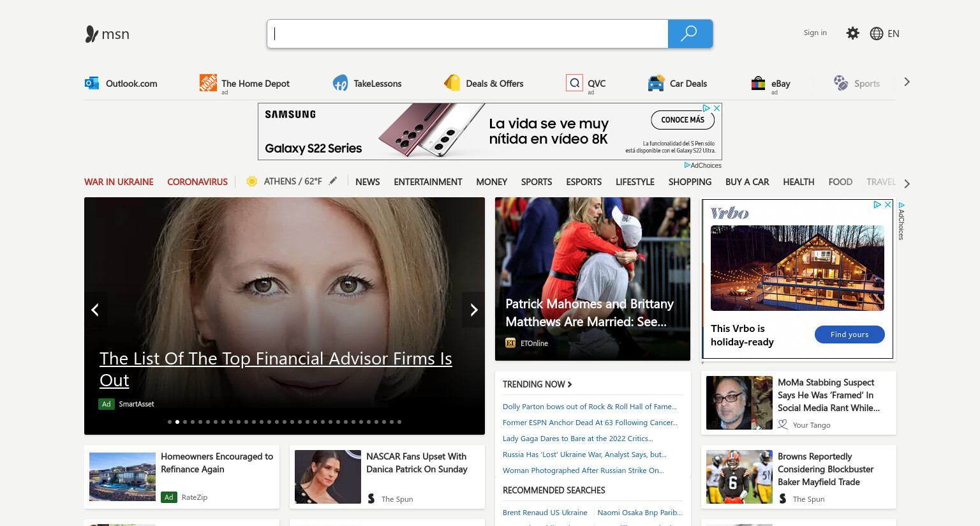Expand category navigation with right chevron

(907, 184)
